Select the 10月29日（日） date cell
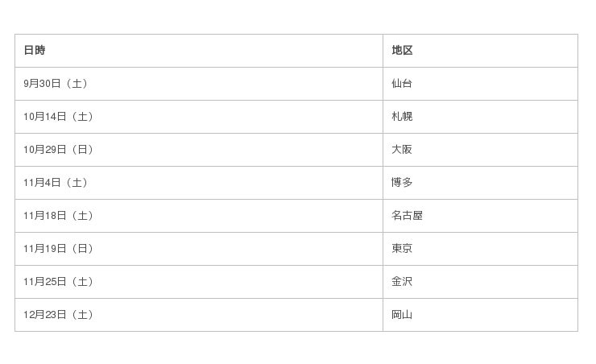The height and width of the screenshot is (364, 596). (x=59, y=150)
